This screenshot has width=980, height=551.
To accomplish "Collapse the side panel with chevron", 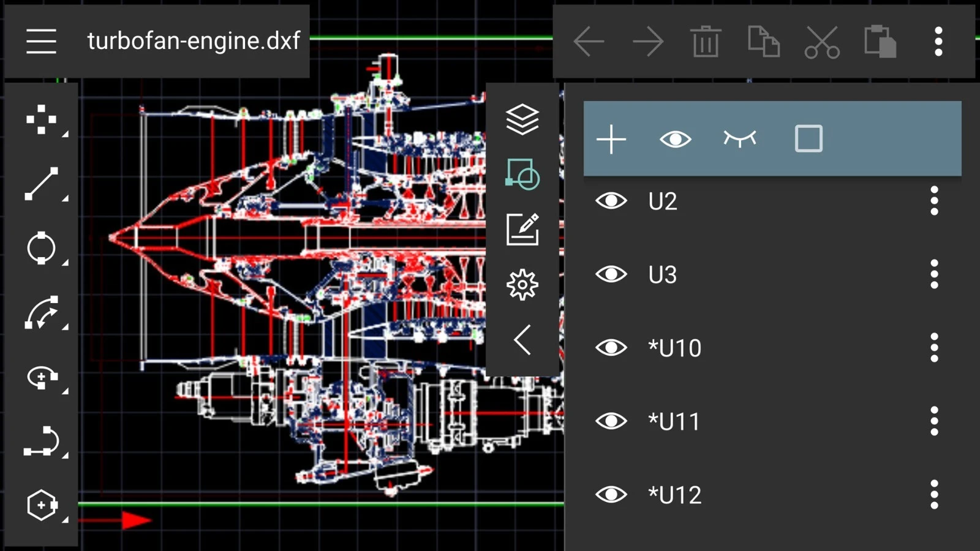I will tap(522, 340).
